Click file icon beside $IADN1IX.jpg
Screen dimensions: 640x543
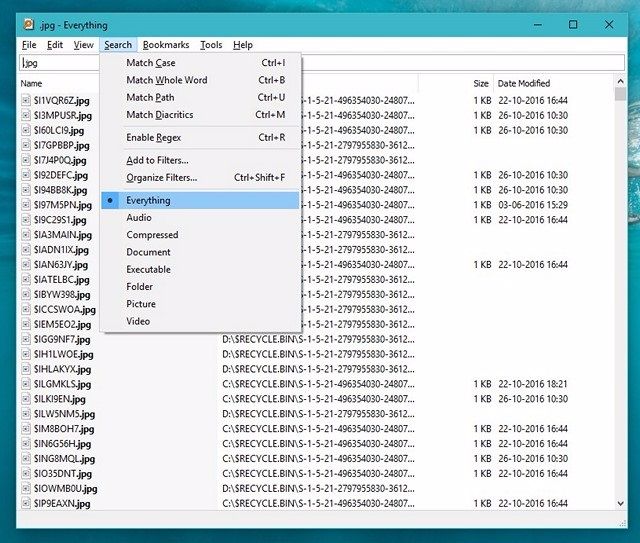[26, 250]
